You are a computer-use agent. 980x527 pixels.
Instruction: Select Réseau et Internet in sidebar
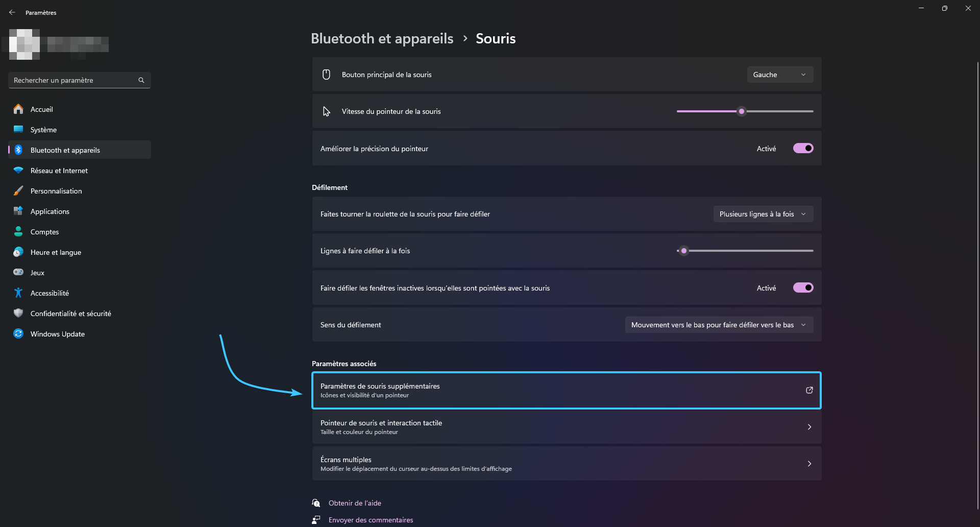[x=80, y=170]
